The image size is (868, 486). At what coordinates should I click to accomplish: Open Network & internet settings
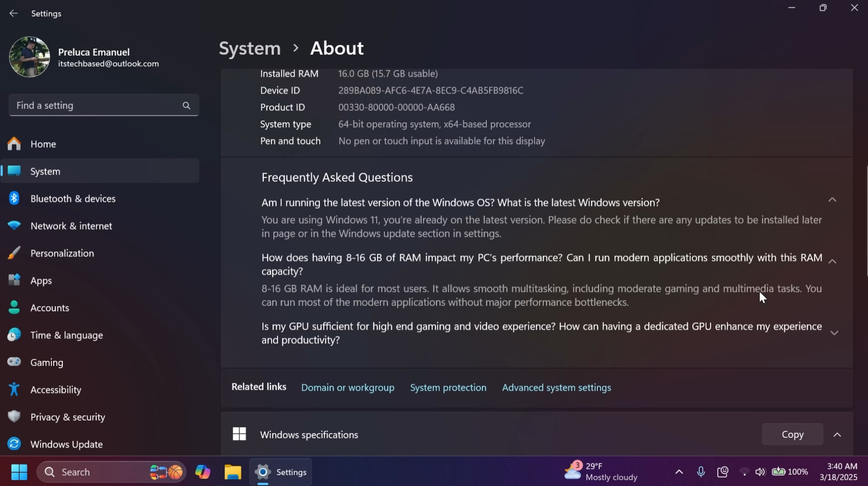[72, 226]
